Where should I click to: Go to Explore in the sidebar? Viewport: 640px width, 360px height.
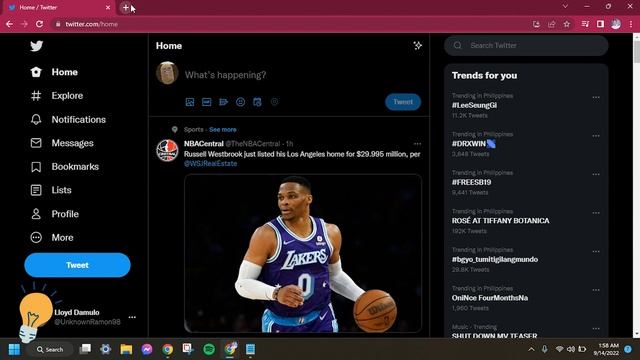click(57, 96)
